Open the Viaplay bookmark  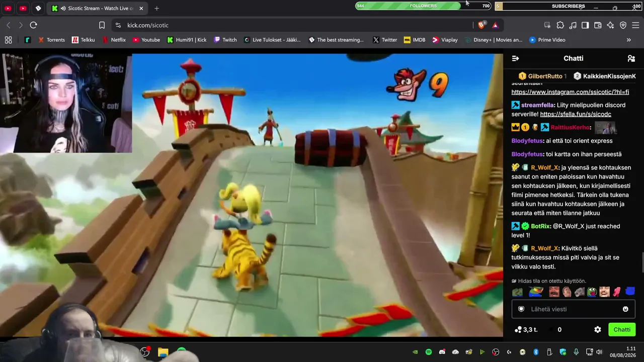(444, 40)
